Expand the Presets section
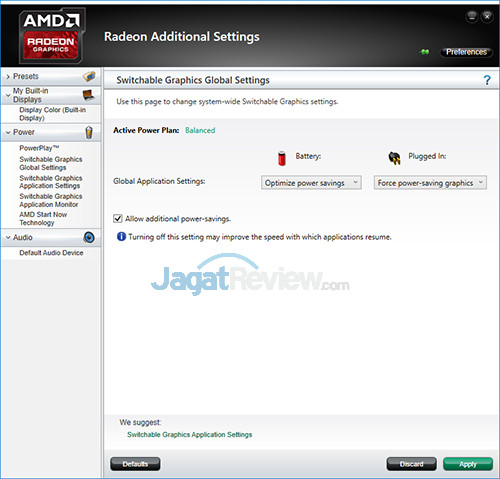 (x=8, y=77)
